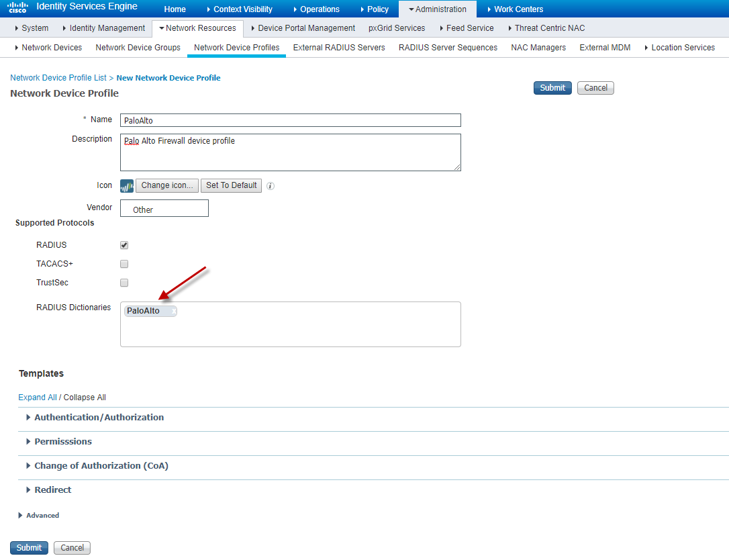
Task: Switch to External RADIUS Servers tab
Action: click(339, 48)
